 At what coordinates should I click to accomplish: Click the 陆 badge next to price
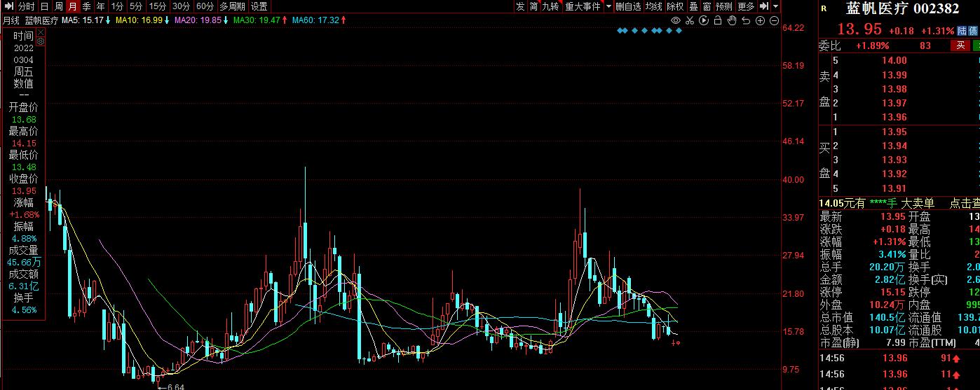pos(962,31)
